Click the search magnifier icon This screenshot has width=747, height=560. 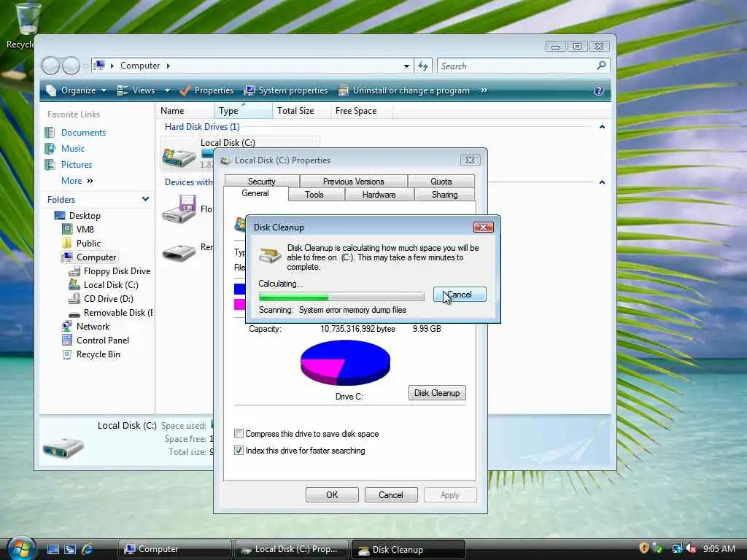point(602,65)
